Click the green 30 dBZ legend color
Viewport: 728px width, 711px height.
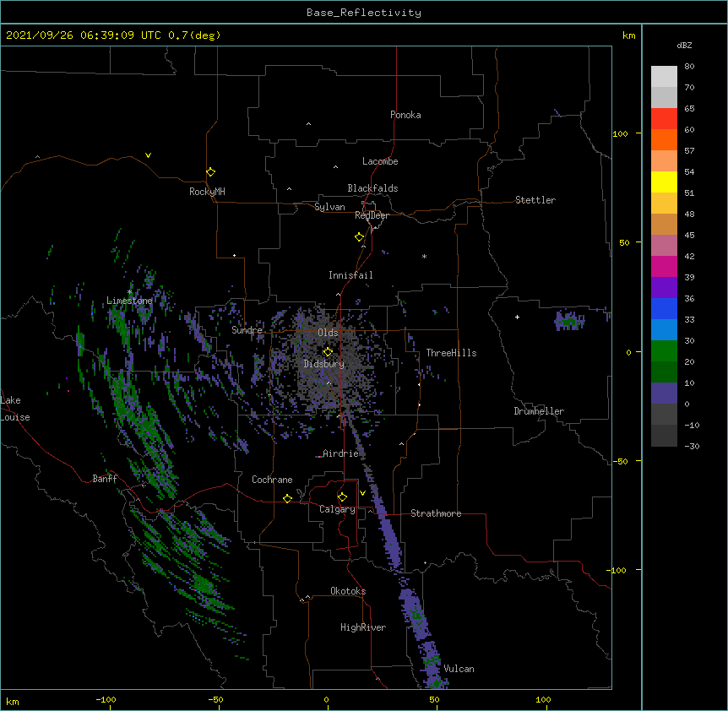[664, 351]
